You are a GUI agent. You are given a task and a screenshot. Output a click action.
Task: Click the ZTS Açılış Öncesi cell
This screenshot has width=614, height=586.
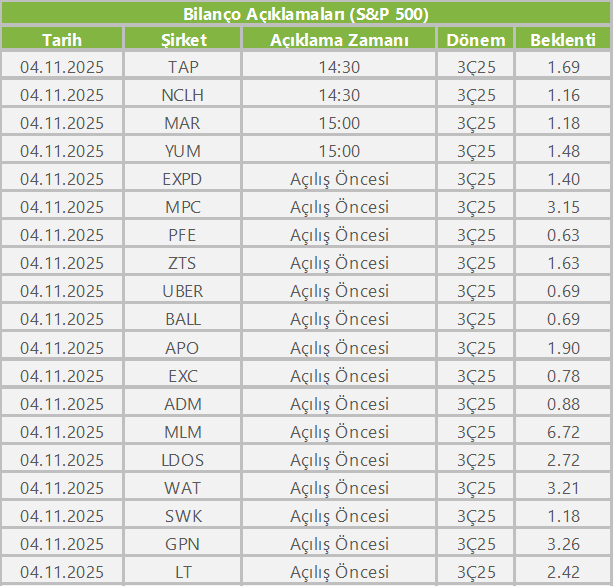pyautogui.click(x=339, y=263)
